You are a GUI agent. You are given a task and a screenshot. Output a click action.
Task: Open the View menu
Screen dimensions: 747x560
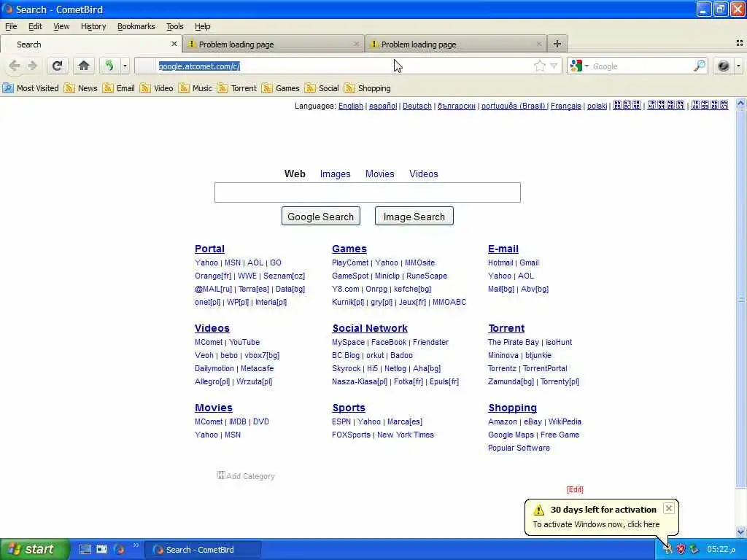click(x=61, y=26)
